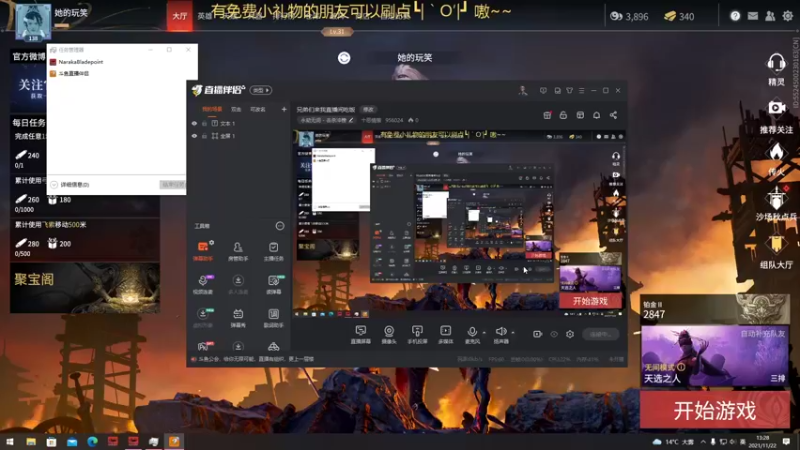Toggle lock on 文本 1 source
Screen dimensions: 800x450
pos(205,123)
